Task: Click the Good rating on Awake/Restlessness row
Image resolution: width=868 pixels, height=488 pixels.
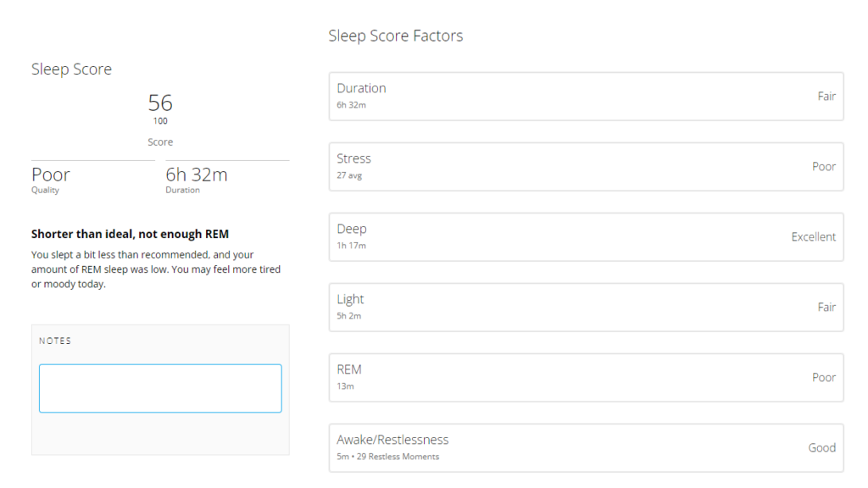Action: coord(821,448)
